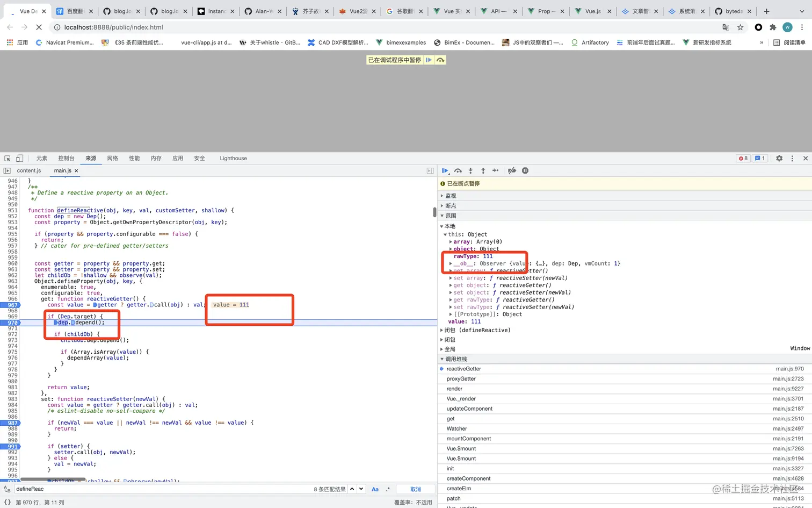Select mountComponent call stack frame
The image size is (812, 508).
click(625, 439)
